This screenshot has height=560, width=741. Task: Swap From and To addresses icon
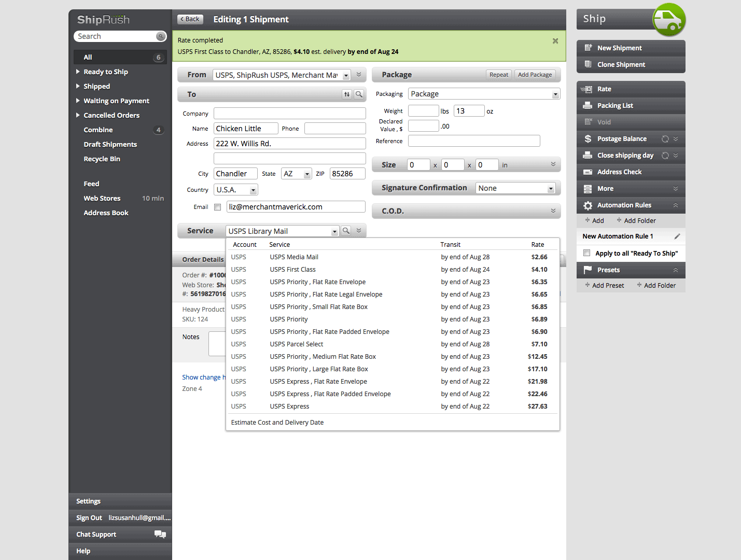coord(346,94)
